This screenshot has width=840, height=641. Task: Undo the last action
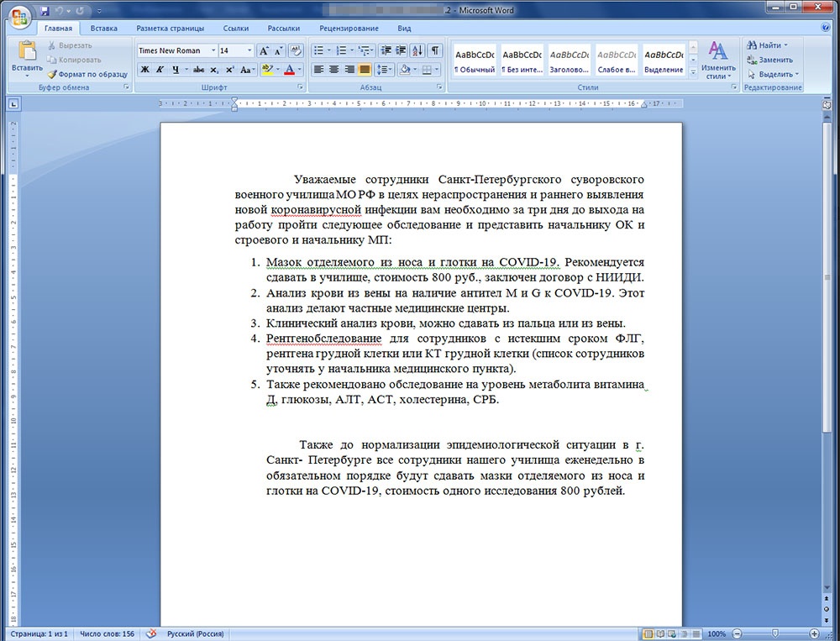(60, 10)
